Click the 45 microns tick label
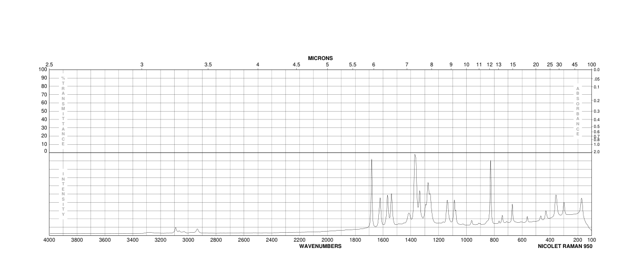 575,64
